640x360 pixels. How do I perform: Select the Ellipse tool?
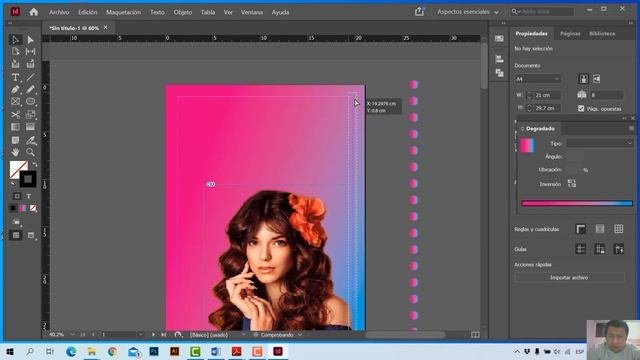tap(30, 102)
